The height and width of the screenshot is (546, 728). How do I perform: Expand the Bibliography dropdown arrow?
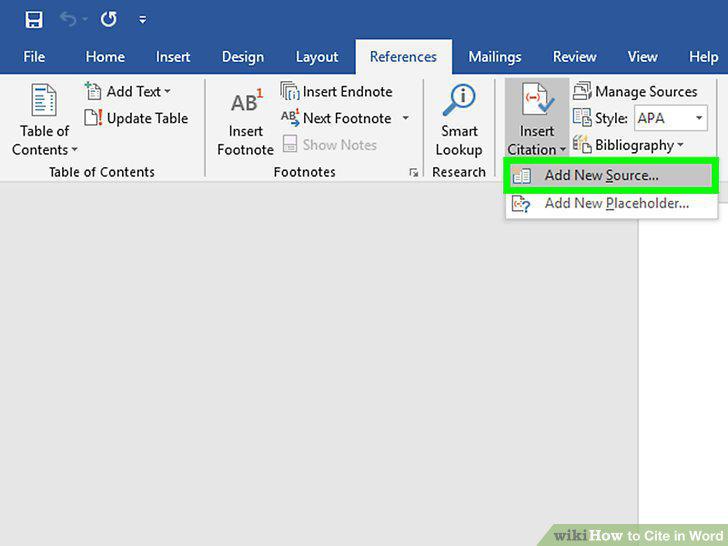coord(680,144)
